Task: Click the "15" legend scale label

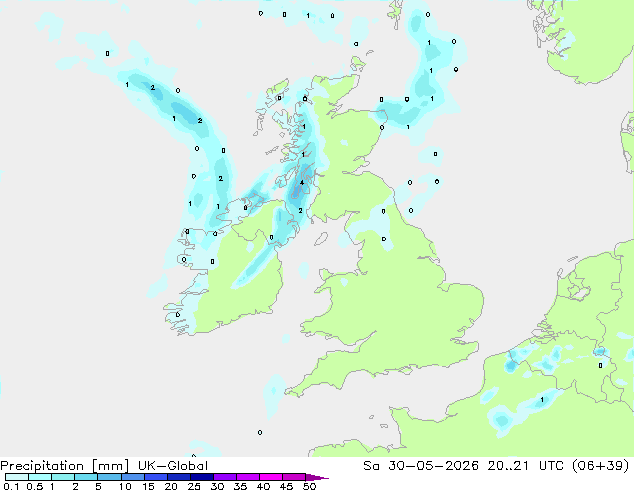Action: click(x=148, y=486)
